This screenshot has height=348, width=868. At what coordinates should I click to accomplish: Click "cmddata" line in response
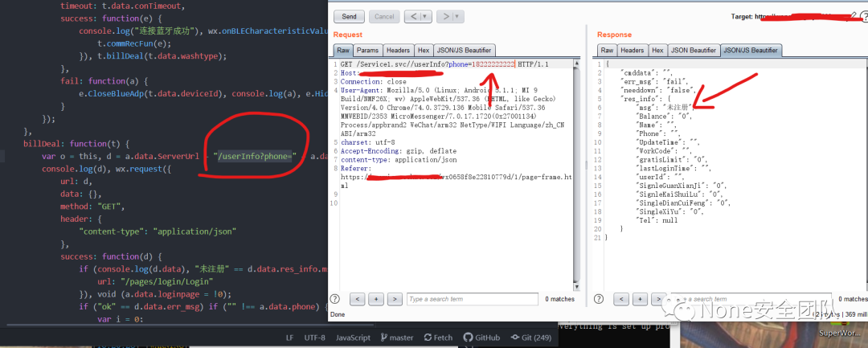[x=646, y=72]
